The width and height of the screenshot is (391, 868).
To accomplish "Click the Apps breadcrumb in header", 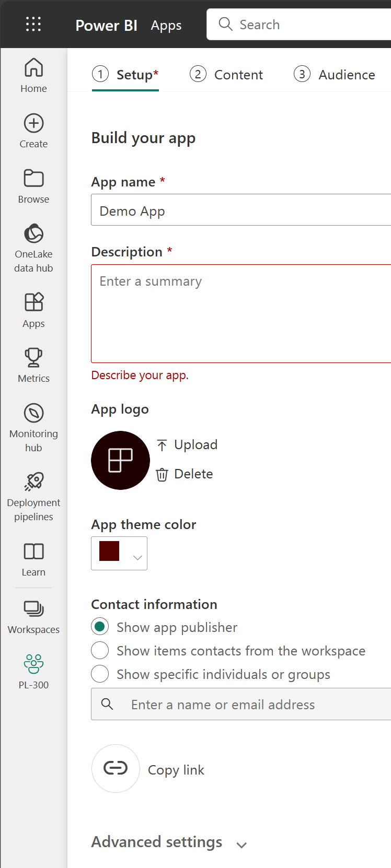I will (166, 25).
